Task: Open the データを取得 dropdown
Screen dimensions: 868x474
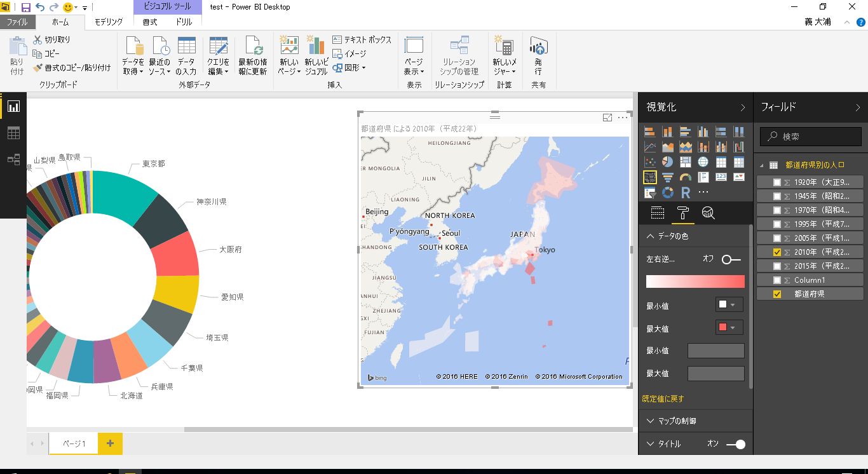Action: pos(133,55)
